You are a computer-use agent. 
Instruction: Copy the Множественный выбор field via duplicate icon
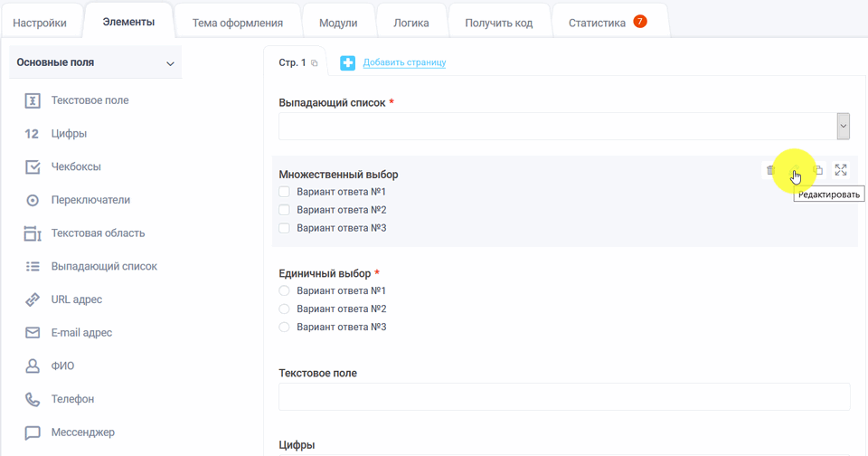click(818, 170)
